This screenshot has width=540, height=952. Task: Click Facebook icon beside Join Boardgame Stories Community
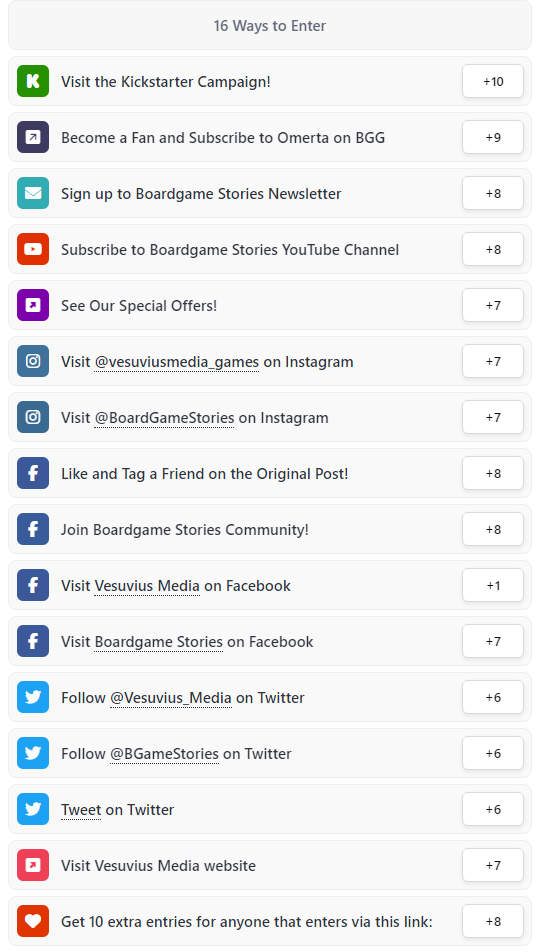coord(33,529)
